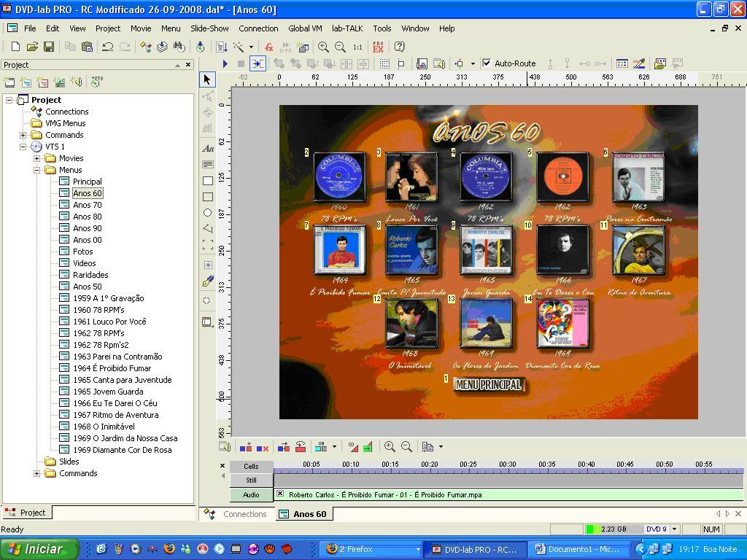Image resolution: width=747 pixels, height=560 pixels.
Task: Click the 2.23 GB disc usage bar
Action: tap(613, 529)
